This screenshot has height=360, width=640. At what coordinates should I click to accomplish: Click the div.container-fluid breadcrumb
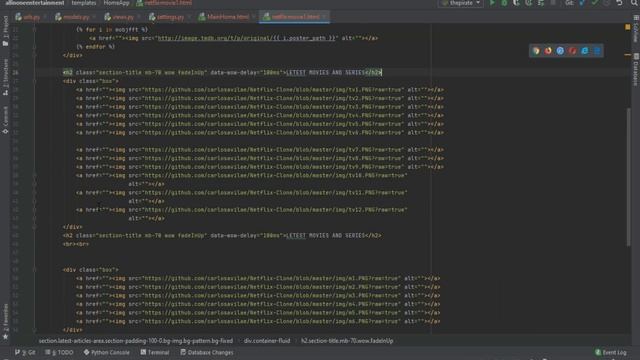click(267, 341)
